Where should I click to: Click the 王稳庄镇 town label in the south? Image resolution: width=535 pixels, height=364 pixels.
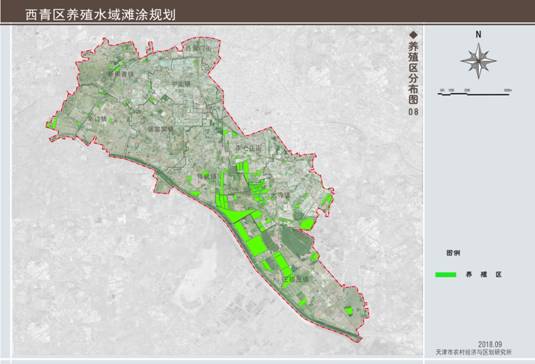(x=295, y=279)
